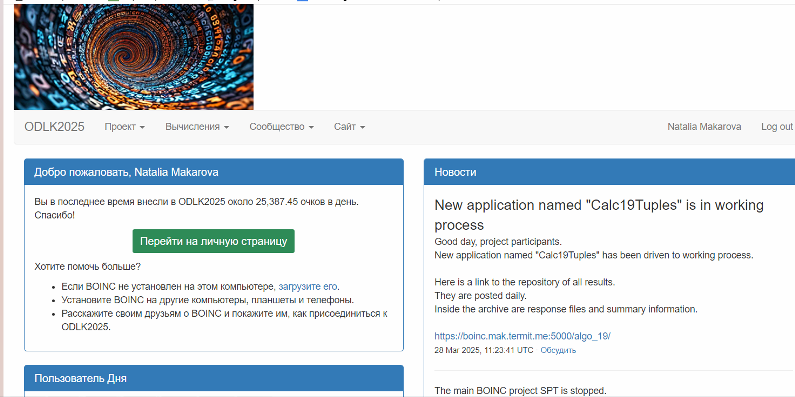Click Log out in the navbar

(776, 127)
